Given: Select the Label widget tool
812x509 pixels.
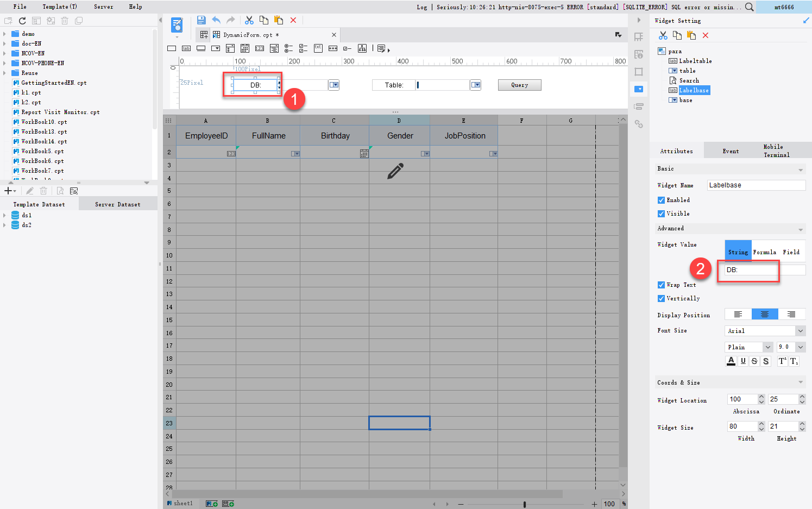Looking at the screenshot, I should [x=186, y=48].
